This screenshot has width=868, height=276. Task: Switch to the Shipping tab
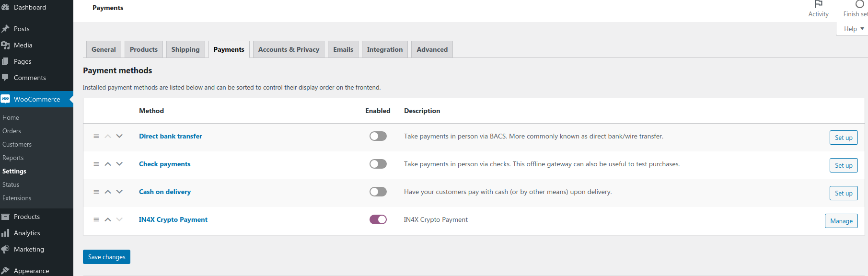[185, 49]
